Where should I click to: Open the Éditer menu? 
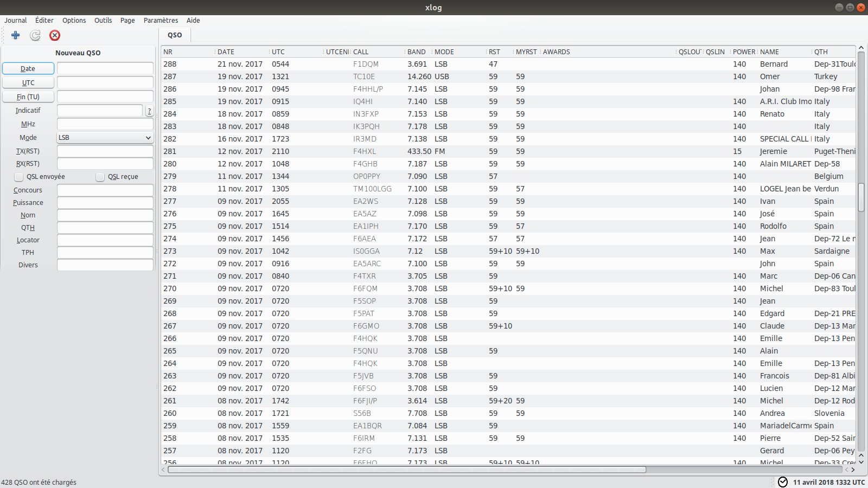point(44,21)
